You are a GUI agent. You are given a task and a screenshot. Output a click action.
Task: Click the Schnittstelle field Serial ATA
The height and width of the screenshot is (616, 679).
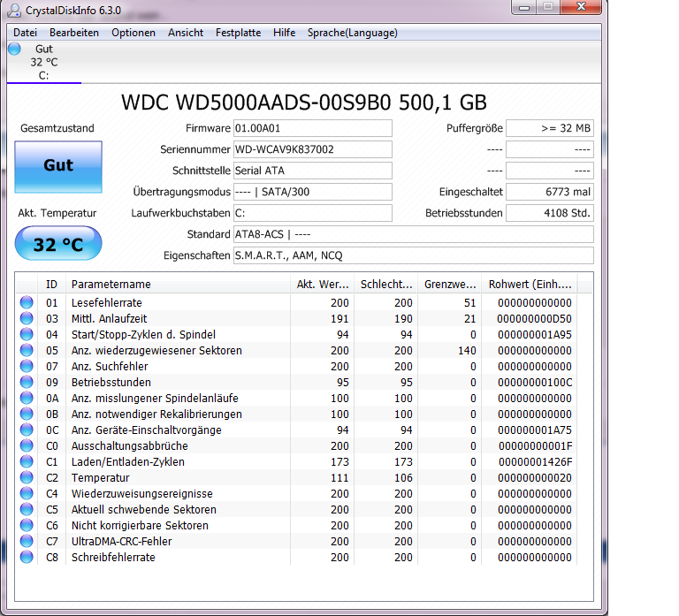click(313, 171)
